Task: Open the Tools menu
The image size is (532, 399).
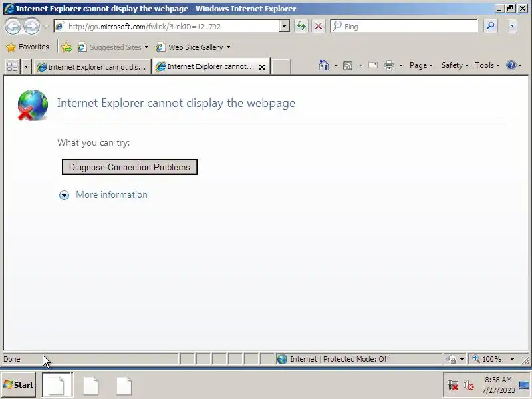Action: pyautogui.click(x=487, y=65)
